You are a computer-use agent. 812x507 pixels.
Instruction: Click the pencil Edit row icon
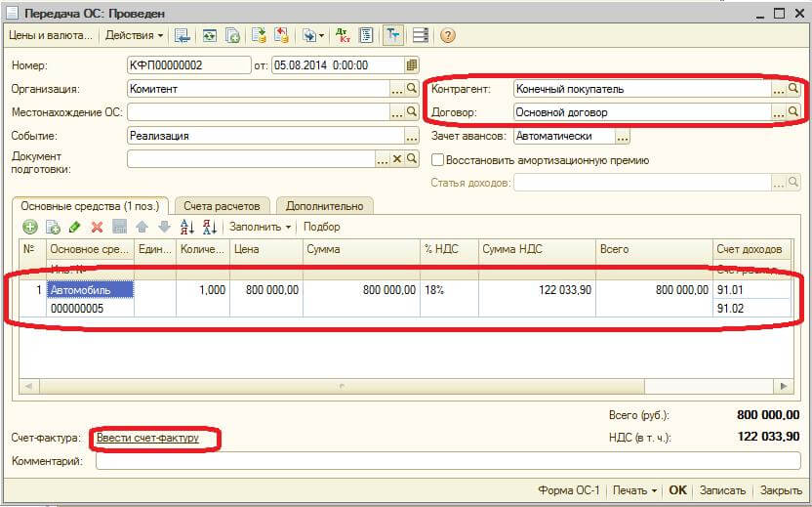coord(75,227)
